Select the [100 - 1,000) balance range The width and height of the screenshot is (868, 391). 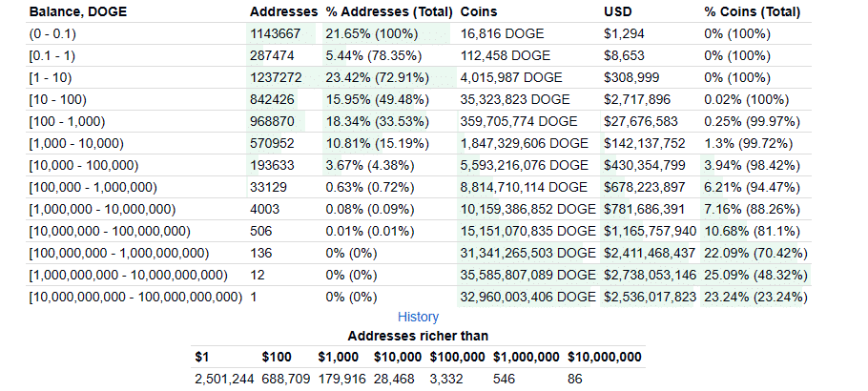67,121
